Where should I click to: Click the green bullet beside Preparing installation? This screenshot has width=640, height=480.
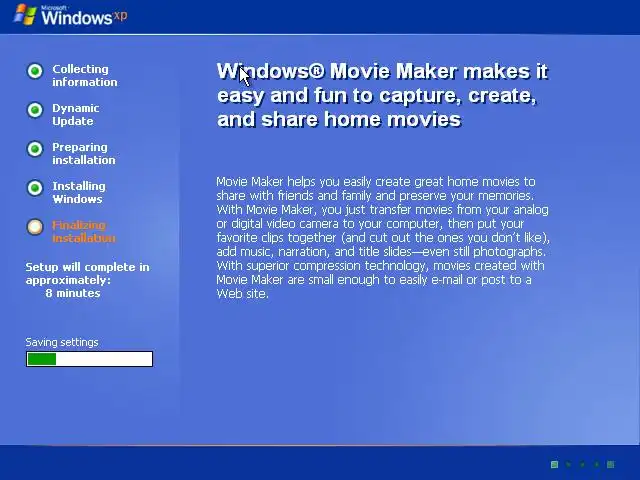pos(35,149)
